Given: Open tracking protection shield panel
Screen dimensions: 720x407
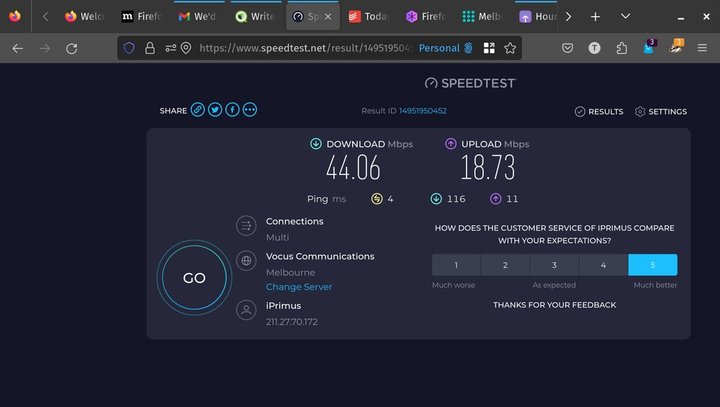Looking at the screenshot, I should point(129,48).
